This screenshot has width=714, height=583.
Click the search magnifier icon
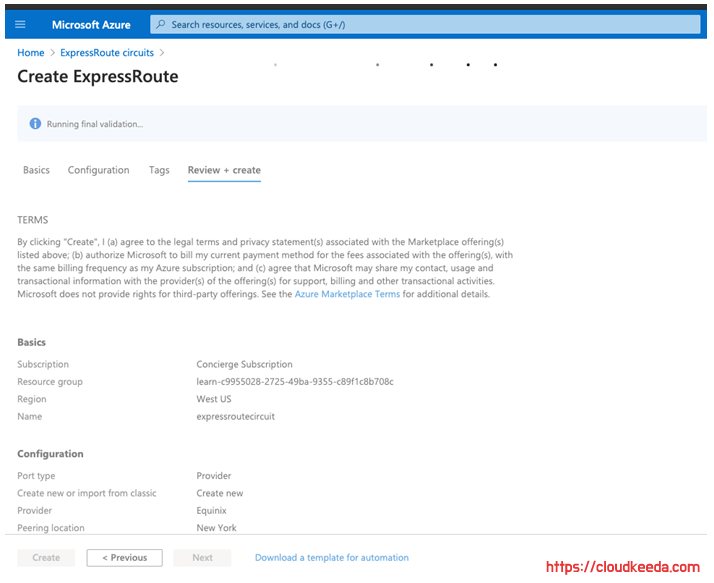[161, 24]
